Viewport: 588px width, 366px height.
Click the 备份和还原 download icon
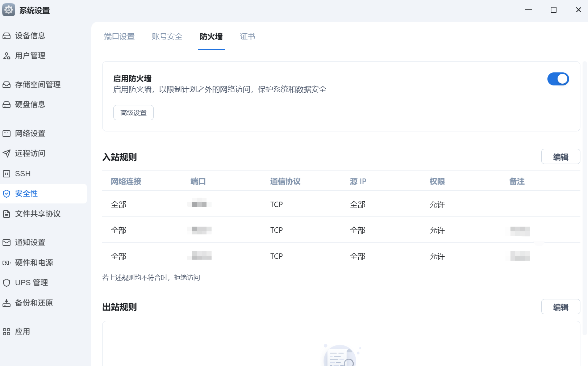[7, 303]
